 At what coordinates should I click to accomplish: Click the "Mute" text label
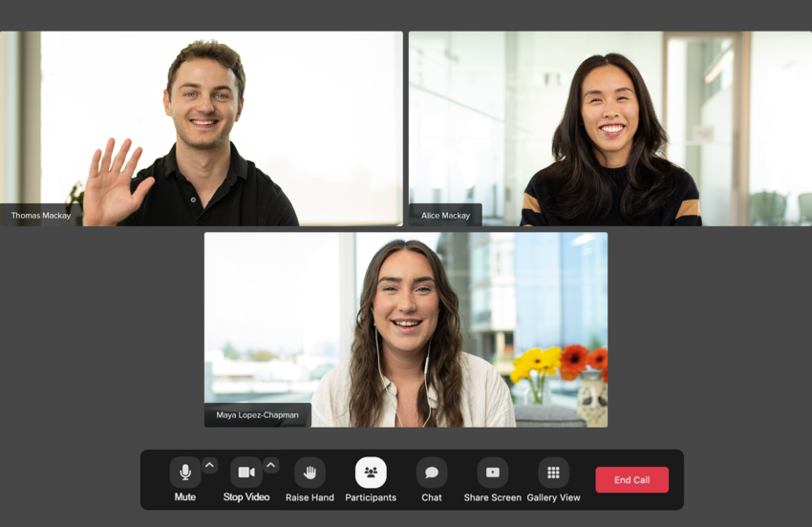185,497
